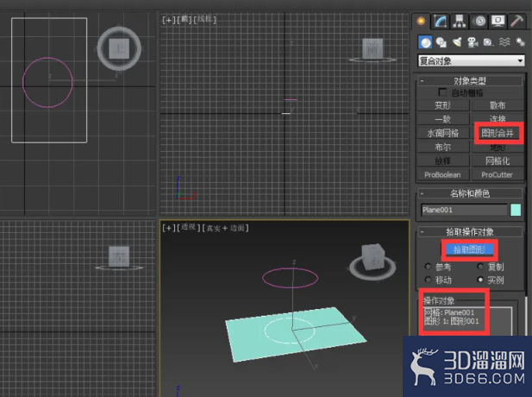Image resolution: width=532 pixels, height=397 pixels.
Task: Open the front viewport [+] menu
Action: tap(168, 20)
